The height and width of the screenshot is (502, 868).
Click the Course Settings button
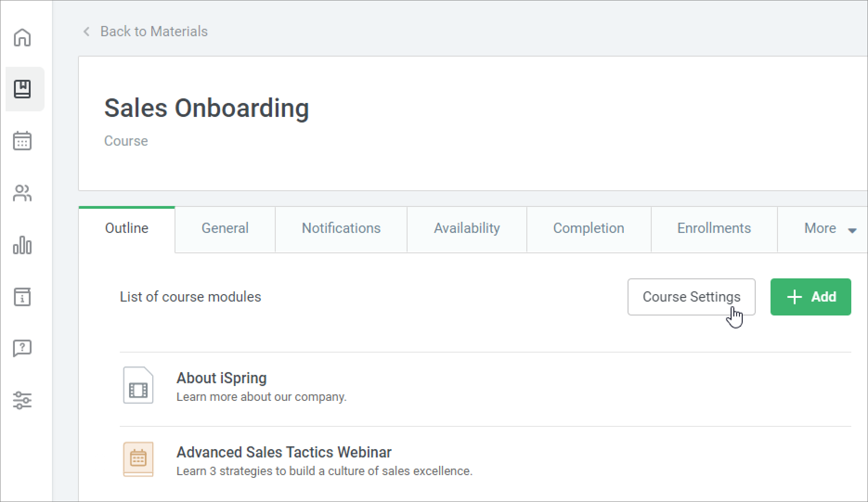pyautogui.click(x=691, y=297)
